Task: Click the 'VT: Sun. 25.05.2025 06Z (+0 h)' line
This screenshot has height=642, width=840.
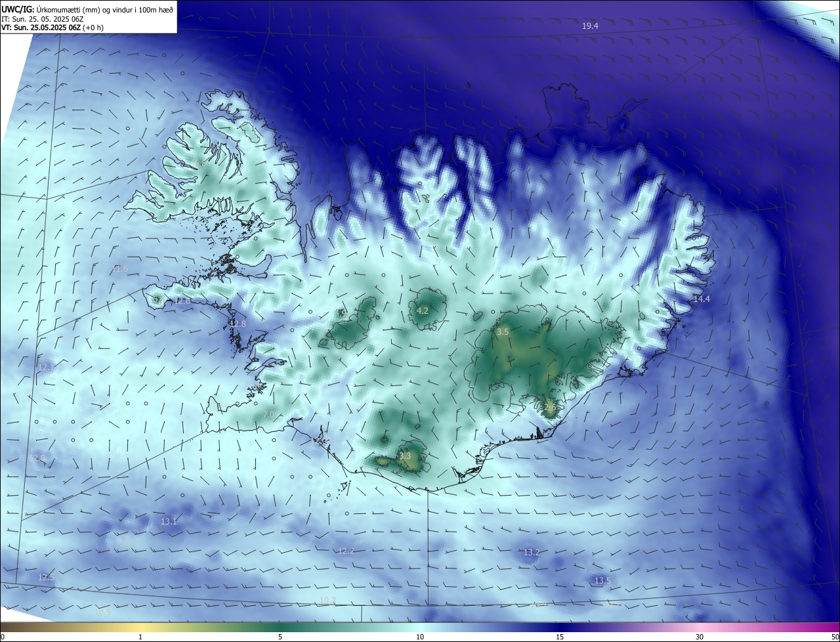Action: (x=52, y=28)
